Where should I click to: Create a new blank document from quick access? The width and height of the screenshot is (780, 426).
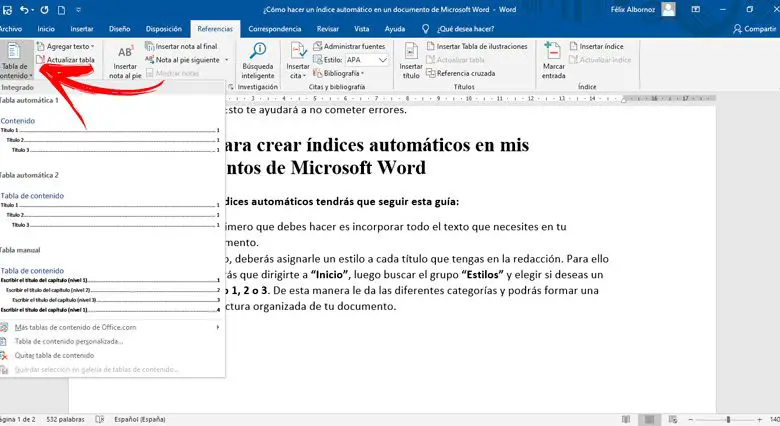(x=61, y=9)
